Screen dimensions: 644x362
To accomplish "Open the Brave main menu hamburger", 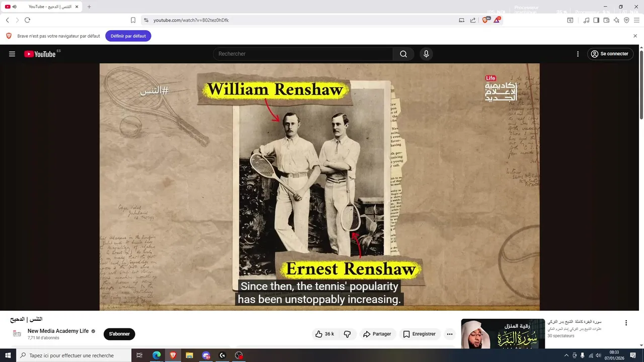I will 637,20.
